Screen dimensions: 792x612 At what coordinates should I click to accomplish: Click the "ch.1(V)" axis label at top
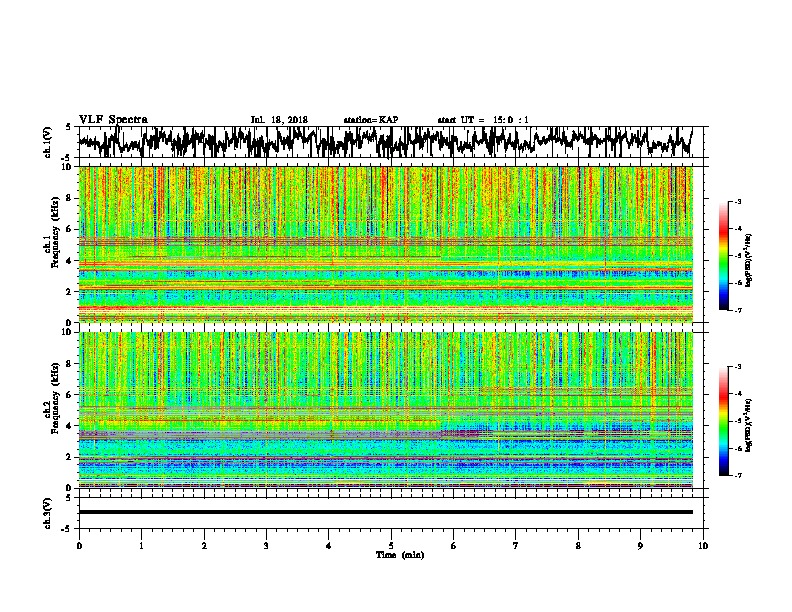48,142
